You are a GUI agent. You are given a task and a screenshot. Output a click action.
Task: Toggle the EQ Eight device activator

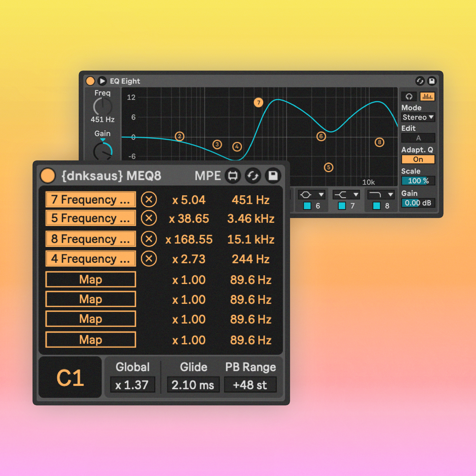(x=90, y=81)
